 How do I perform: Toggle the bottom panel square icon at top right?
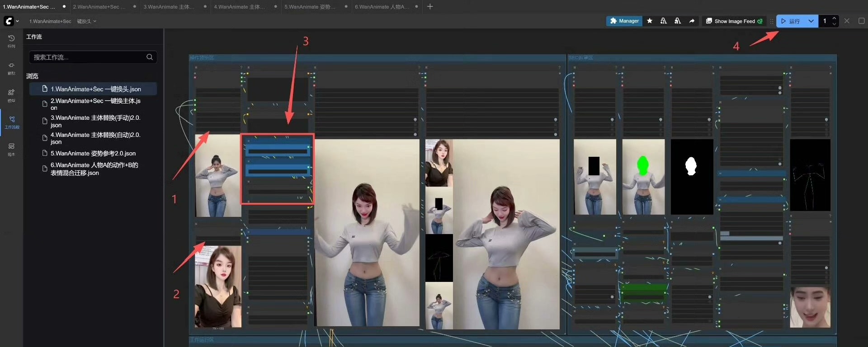(x=861, y=21)
